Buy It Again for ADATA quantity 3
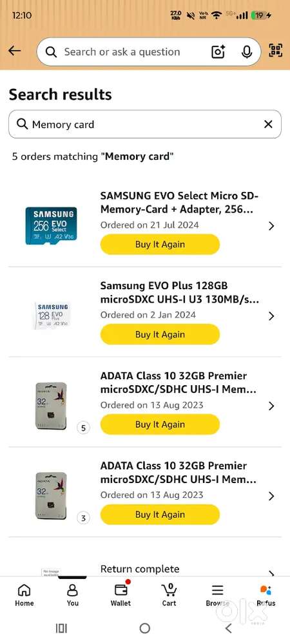This screenshot has width=290, height=644. pyautogui.click(x=160, y=514)
